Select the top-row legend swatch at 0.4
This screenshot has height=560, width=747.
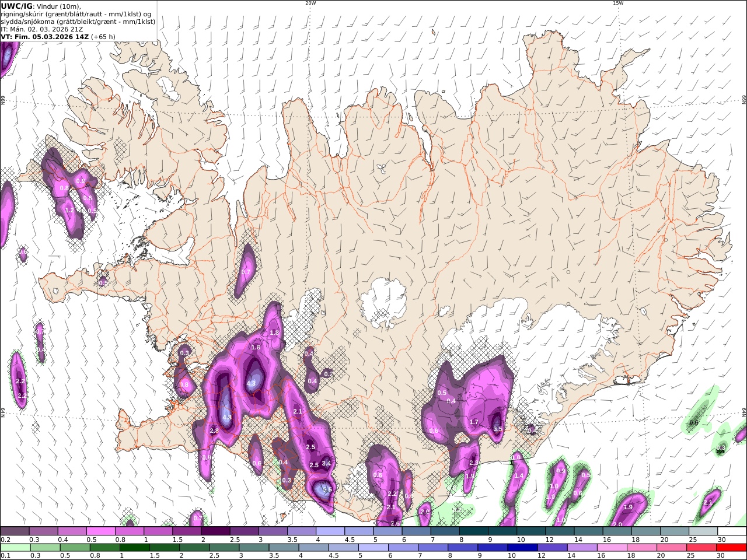click(72, 531)
